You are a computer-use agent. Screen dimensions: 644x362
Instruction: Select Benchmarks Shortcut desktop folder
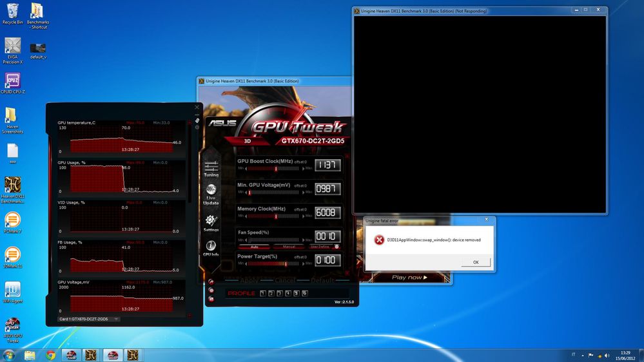[x=37, y=16]
